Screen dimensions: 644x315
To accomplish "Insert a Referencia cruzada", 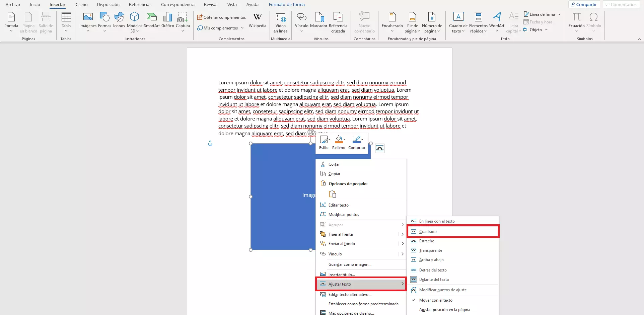I will pyautogui.click(x=338, y=22).
